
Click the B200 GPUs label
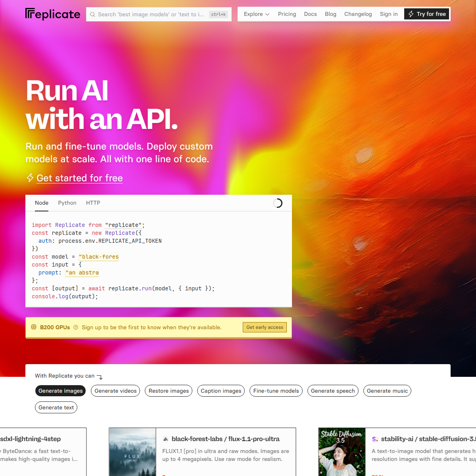tap(55, 327)
